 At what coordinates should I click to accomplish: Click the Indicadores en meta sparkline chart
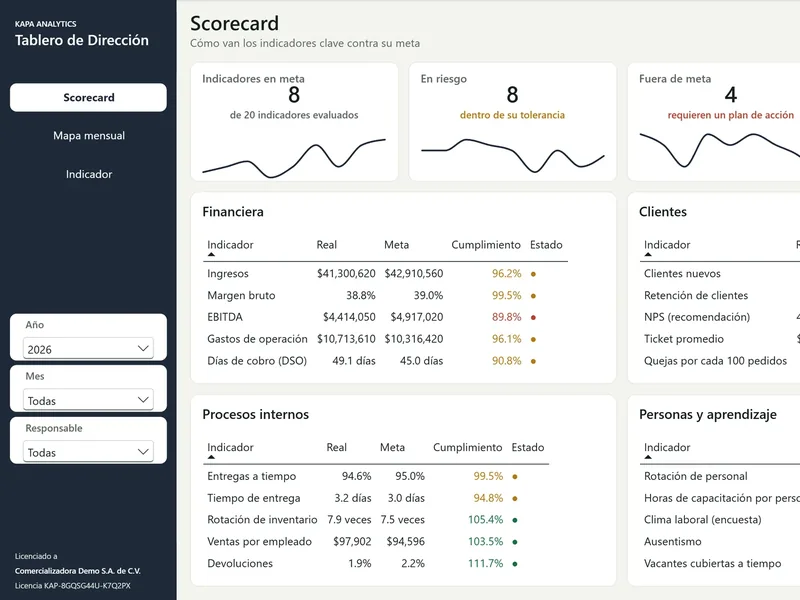tap(294, 157)
